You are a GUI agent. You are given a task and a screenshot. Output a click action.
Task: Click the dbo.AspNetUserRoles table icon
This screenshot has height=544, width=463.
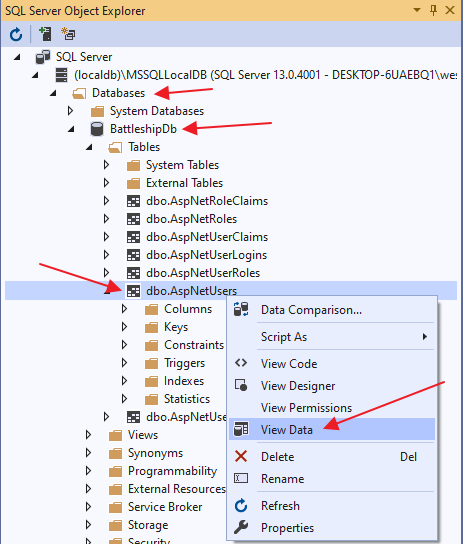[x=134, y=273]
